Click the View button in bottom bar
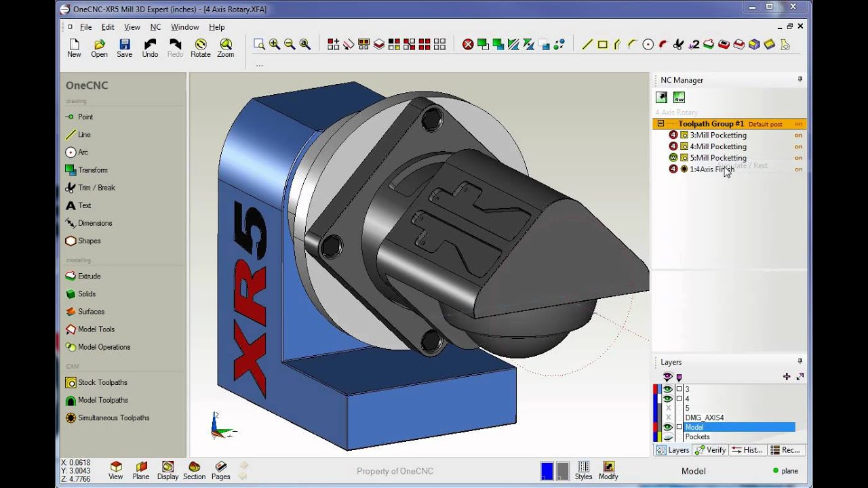Viewport: 868px width, 488px height. 116,470
